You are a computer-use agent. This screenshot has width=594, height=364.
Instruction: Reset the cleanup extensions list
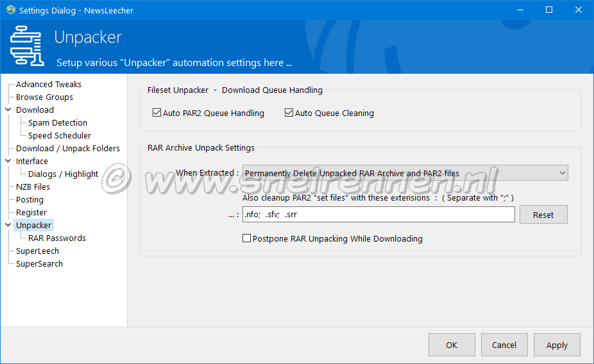[x=543, y=215]
